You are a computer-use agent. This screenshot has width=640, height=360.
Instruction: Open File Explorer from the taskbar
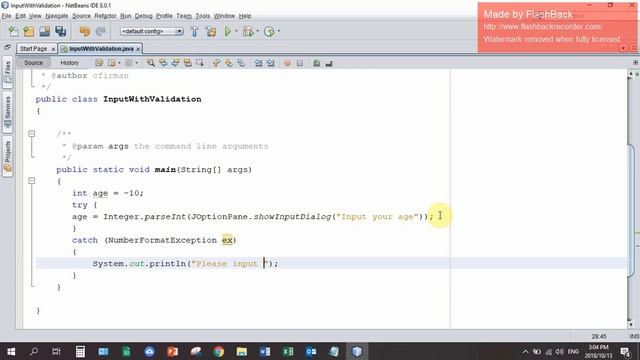242,351
